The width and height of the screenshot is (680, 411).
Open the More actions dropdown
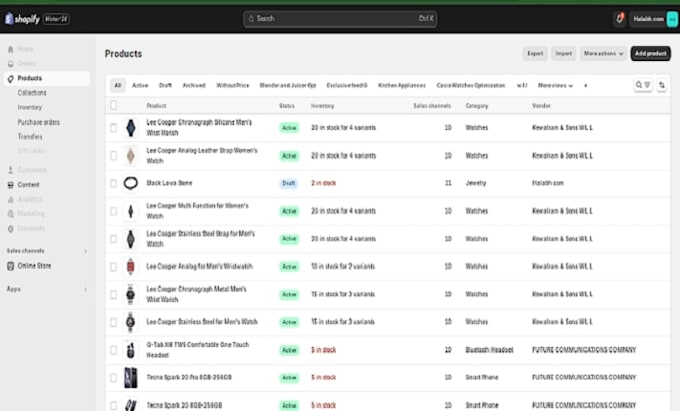point(603,53)
